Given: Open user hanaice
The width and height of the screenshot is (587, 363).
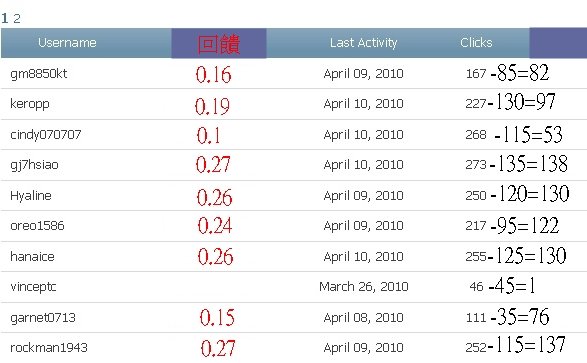Looking at the screenshot, I should coord(32,256).
